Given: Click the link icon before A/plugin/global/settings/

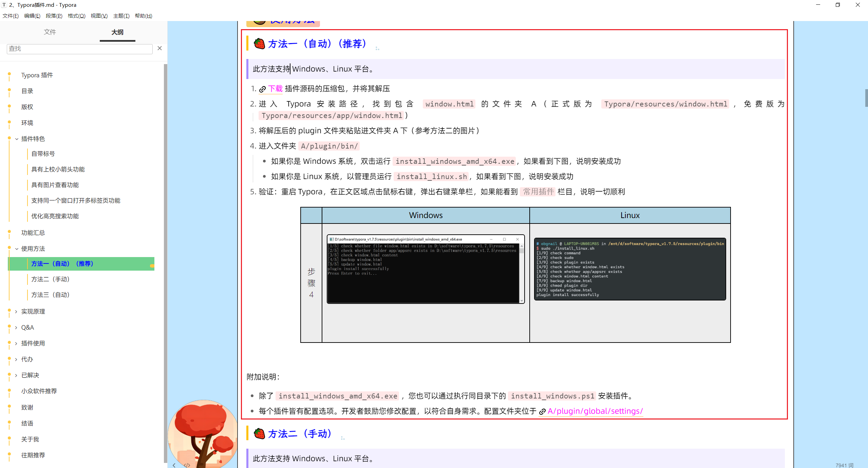Looking at the screenshot, I should click(x=542, y=411).
